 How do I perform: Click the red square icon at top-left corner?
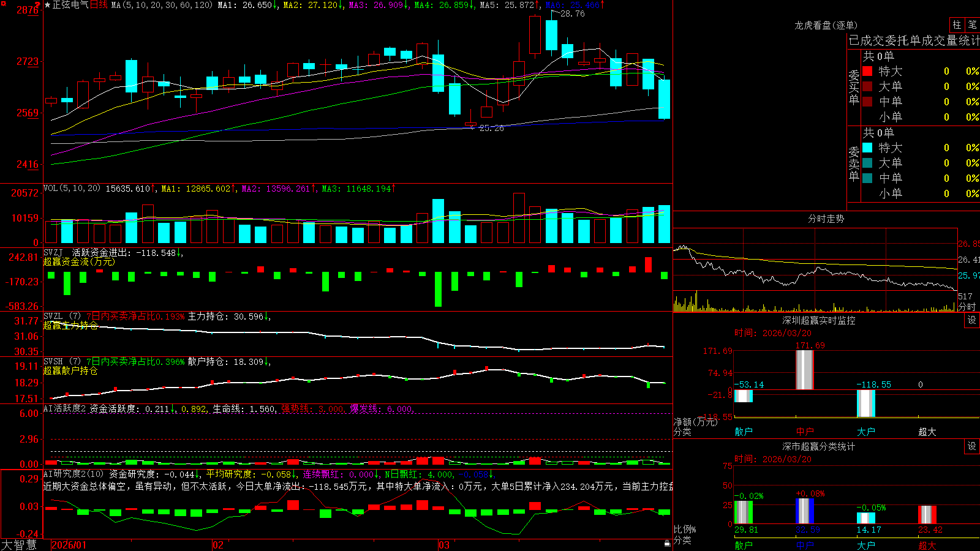(x=3, y=4)
